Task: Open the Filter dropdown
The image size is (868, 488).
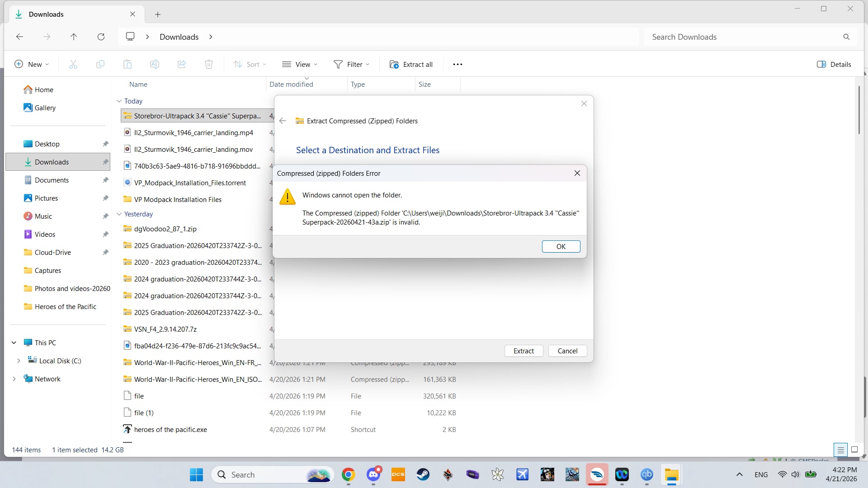Action: click(352, 64)
